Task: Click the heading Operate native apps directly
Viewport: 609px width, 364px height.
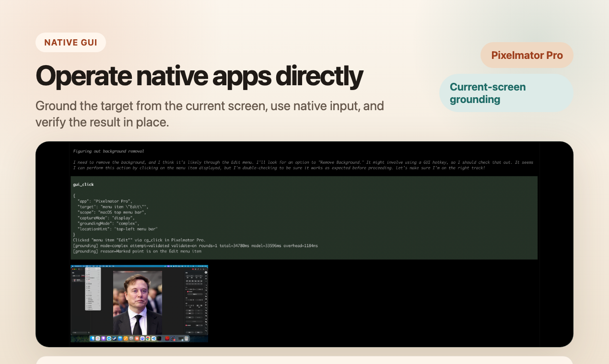Action: 199,75
